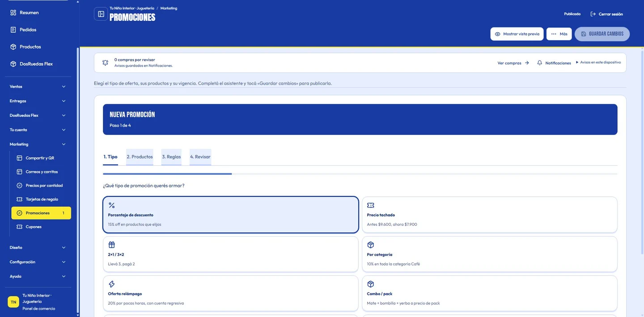Click the Pedidos orders icon
Image resolution: width=644 pixels, height=317 pixels.
tap(13, 30)
